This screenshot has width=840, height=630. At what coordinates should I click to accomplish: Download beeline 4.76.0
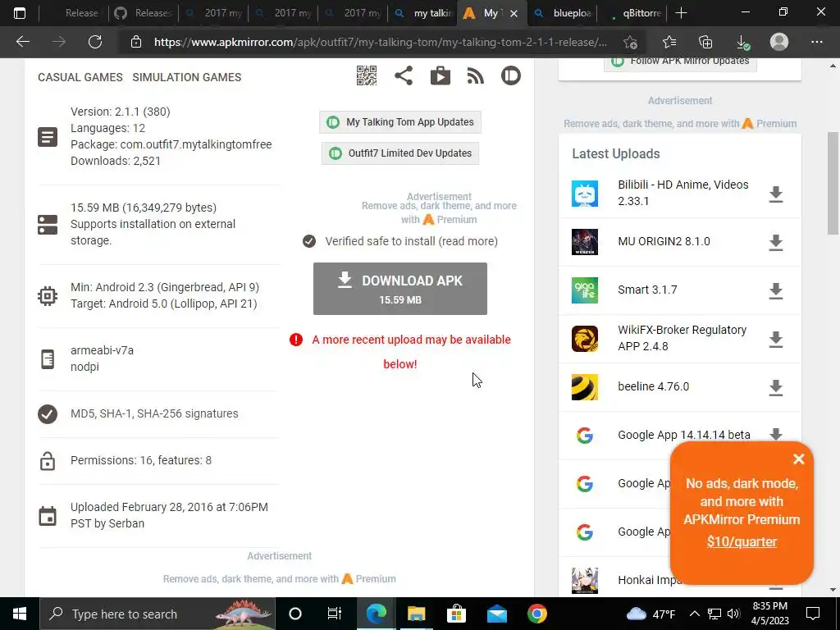tap(776, 387)
